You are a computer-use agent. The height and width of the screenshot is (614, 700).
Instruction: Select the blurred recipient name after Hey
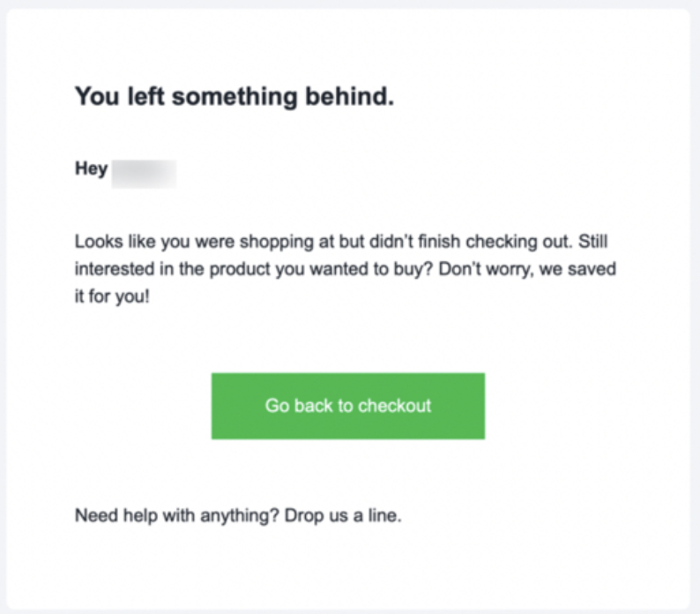pyautogui.click(x=144, y=174)
